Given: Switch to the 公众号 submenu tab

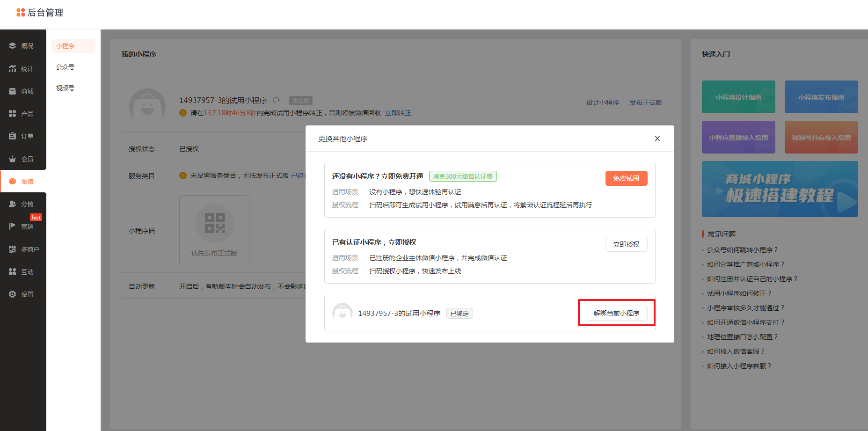Looking at the screenshot, I should 66,67.
